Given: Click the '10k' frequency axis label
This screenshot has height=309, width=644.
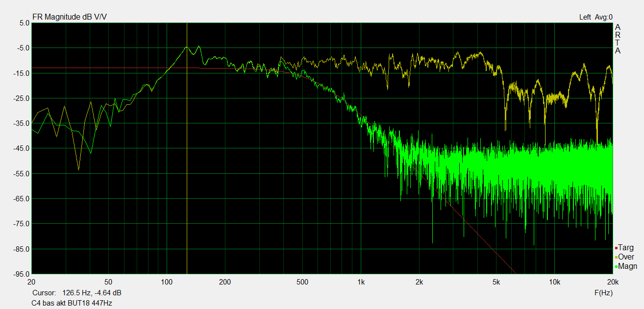Looking at the screenshot, I should coord(554,282).
